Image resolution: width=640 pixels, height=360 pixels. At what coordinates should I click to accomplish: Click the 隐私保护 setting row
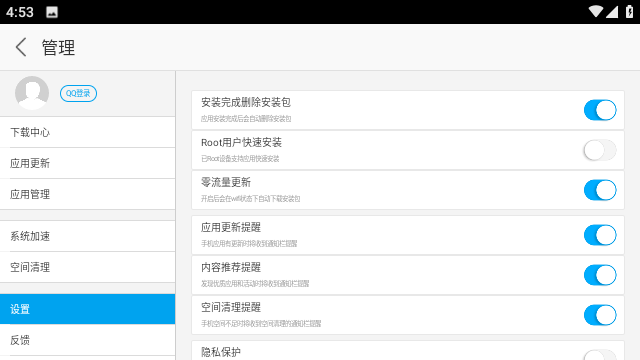click(x=408, y=351)
